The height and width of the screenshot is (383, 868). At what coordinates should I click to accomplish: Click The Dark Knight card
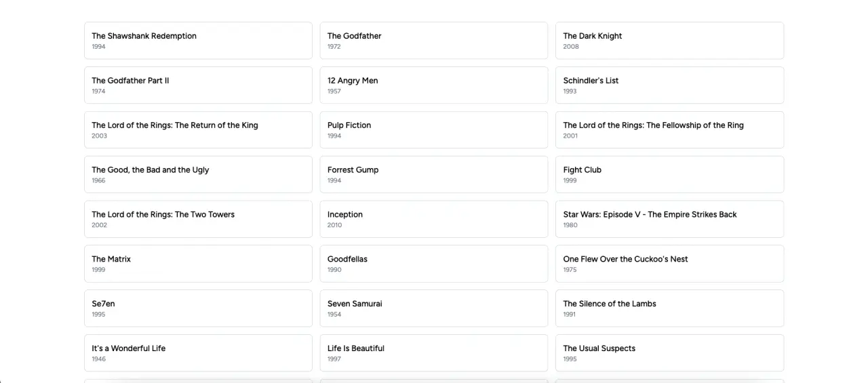coord(669,41)
